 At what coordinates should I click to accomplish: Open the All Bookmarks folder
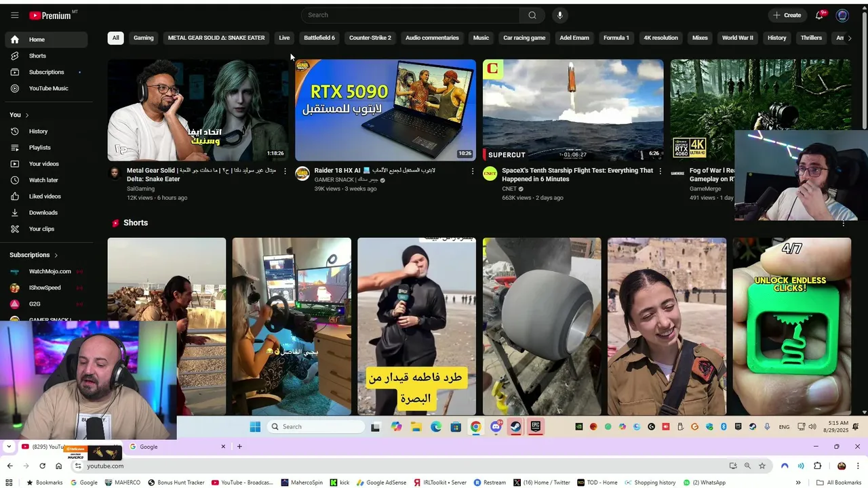point(839,483)
